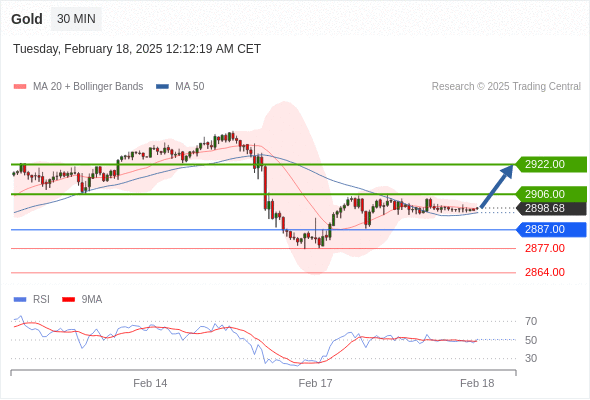The image size is (590, 400).
Task: Select the 30 MIN timeframe badge
Action: [76, 19]
